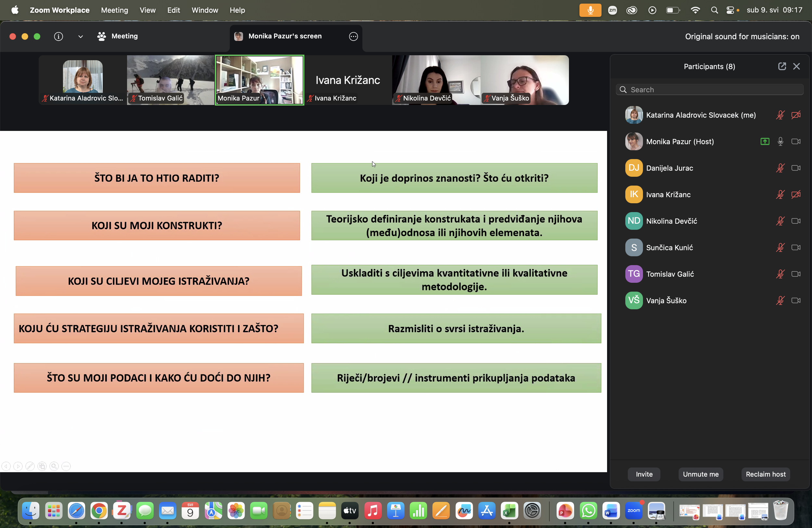Select Katarina Aladrovic video thumbnail
This screenshot has height=528, width=812.
click(82, 80)
